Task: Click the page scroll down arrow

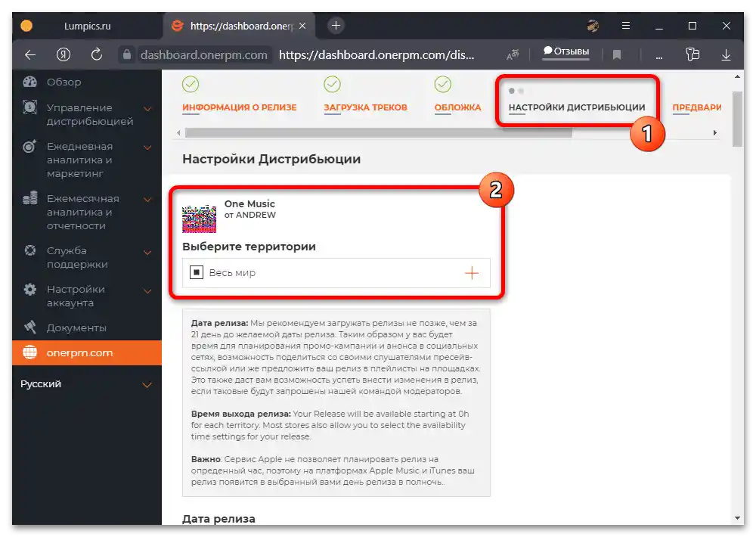Action: click(737, 518)
